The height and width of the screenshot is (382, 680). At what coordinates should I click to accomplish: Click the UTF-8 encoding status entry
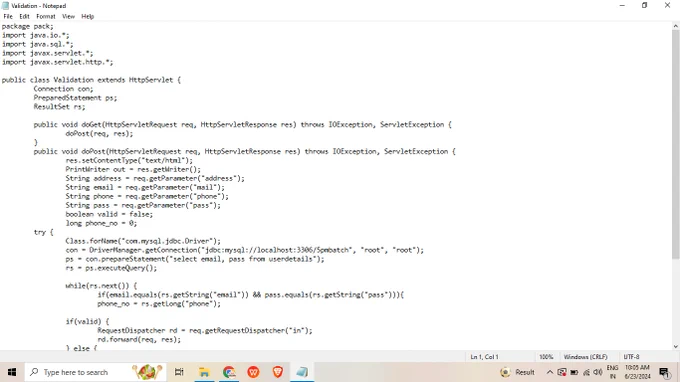click(x=631, y=357)
